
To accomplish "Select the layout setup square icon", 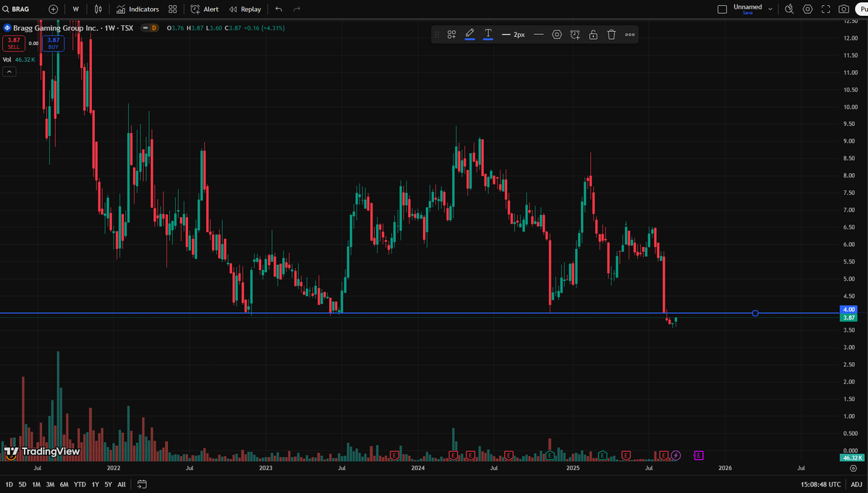I will point(722,9).
